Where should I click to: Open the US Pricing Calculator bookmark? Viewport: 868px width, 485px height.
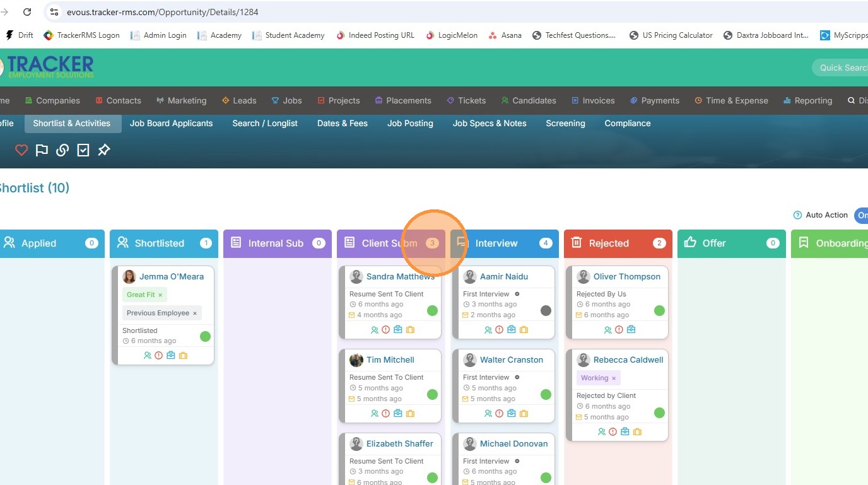671,35
